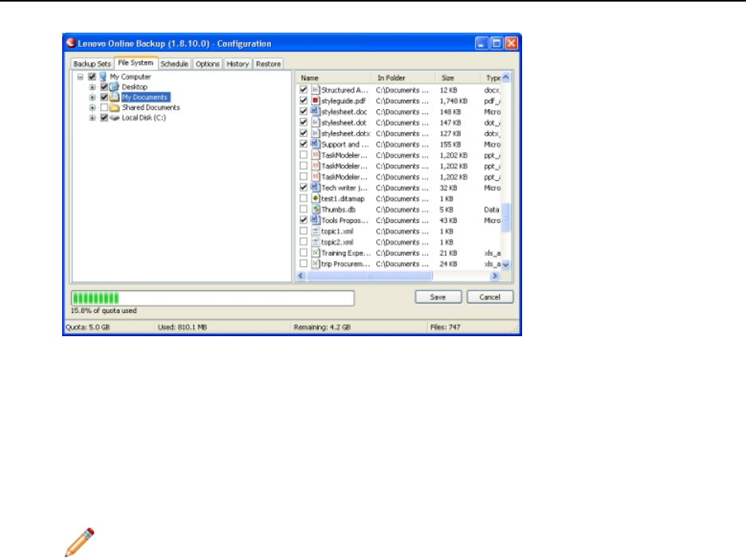Screen dimensions: 746x560
Task: Click the styleguide.pdf file icon
Action: 315,101
